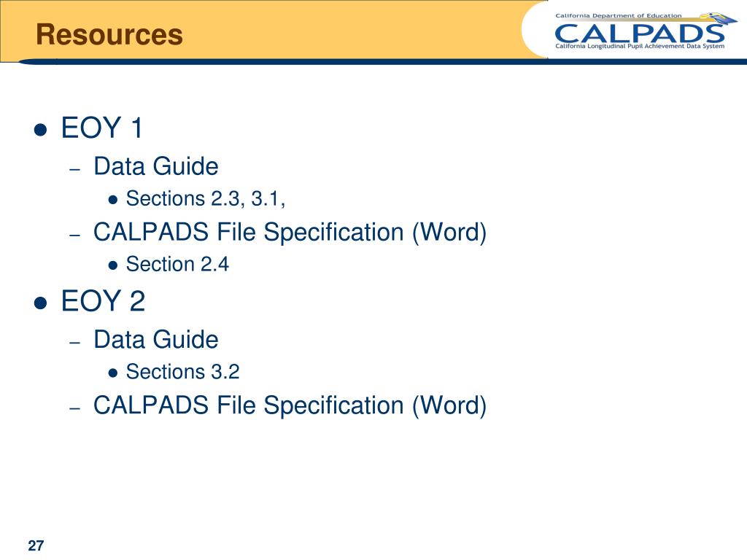Select the EOY 2 bullet heading

(103, 301)
